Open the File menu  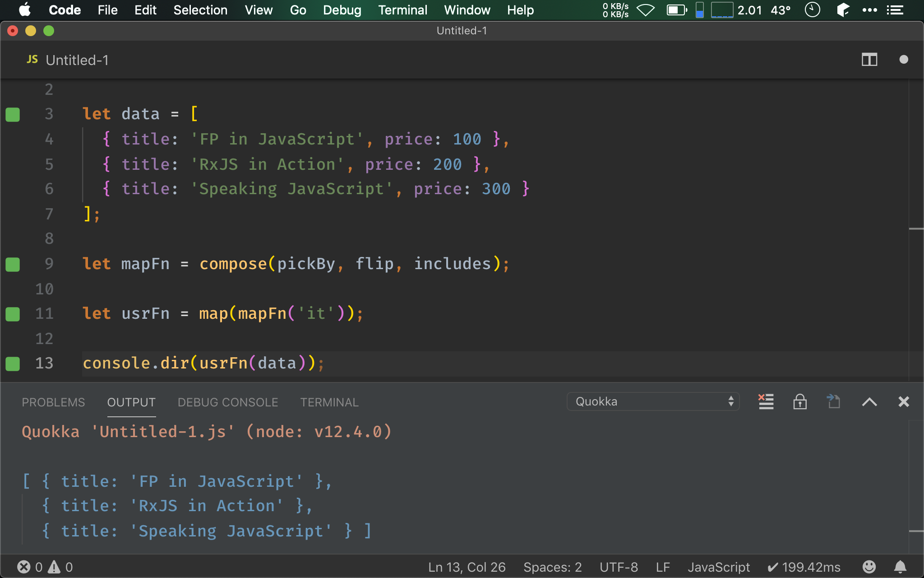pyautogui.click(x=107, y=10)
